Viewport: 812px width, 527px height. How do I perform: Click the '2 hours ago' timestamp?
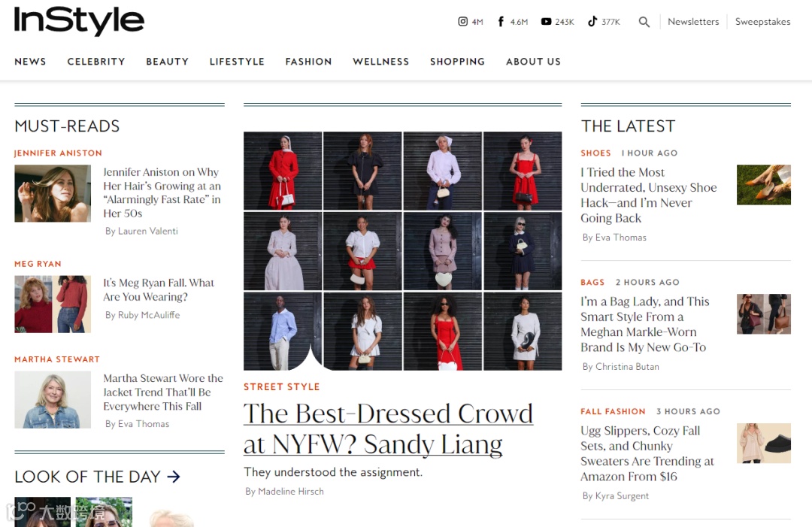pos(647,282)
